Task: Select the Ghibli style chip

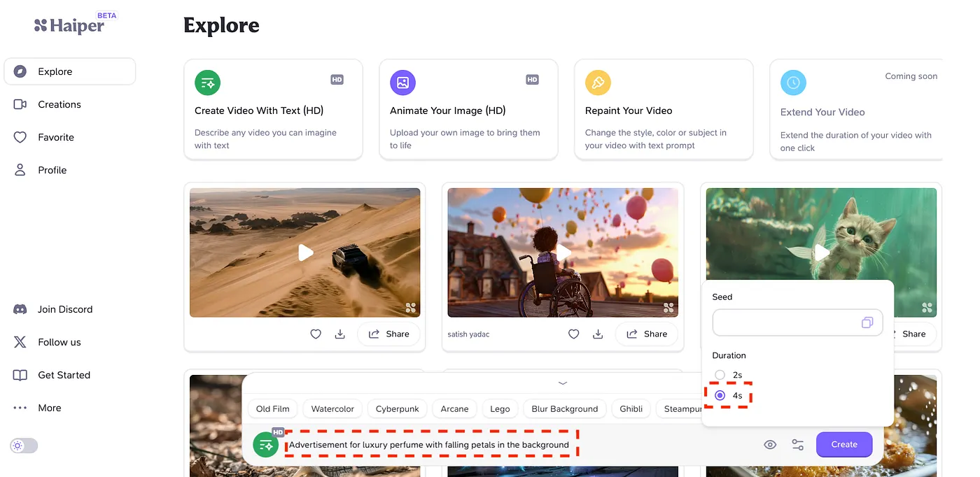Action: point(631,408)
